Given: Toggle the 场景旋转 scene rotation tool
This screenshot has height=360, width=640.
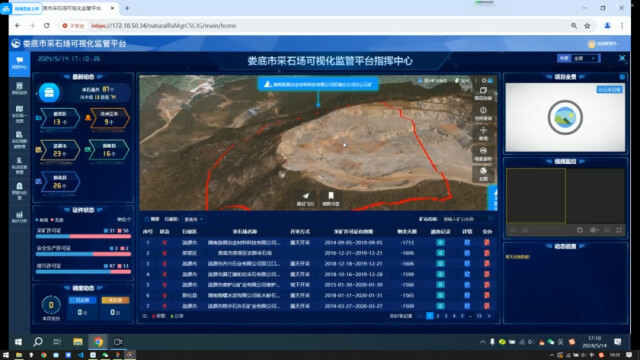Looking at the screenshot, I should click(x=483, y=154).
